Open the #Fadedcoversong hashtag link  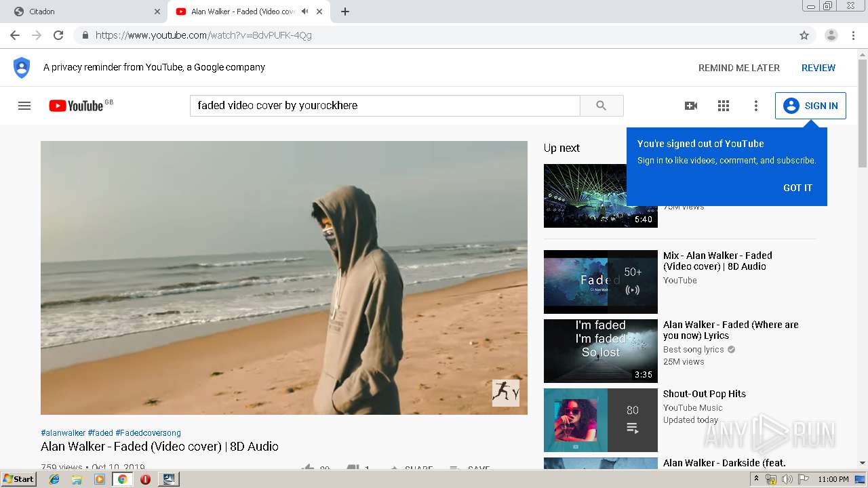pyautogui.click(x=148, y=433)
